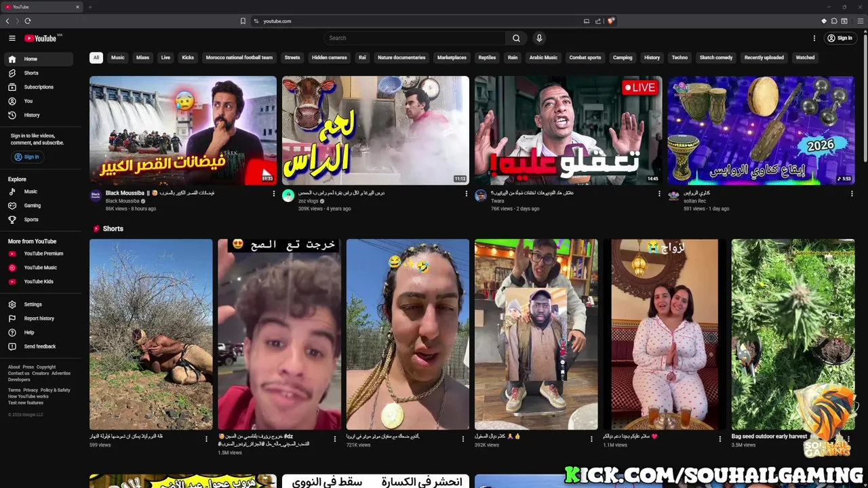This screenshot has height=488, width=868.
Task: Open options menu for zoz vlogs video
Action: tap(467, 194)
